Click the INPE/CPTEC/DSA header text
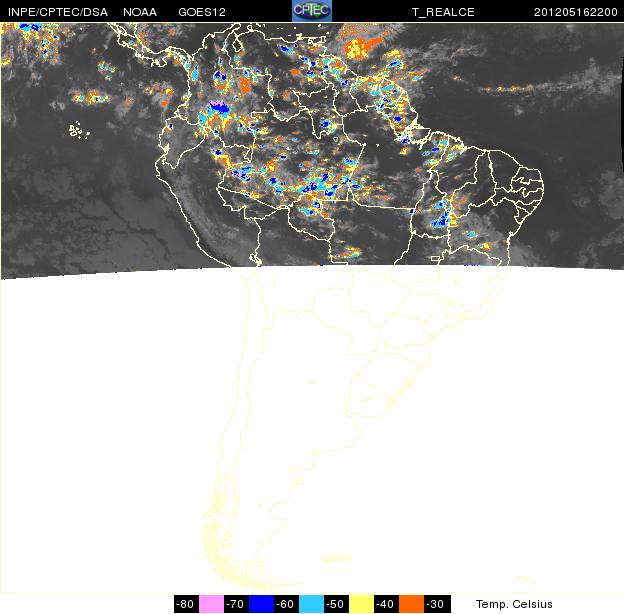This screenshot has width=624, height=614. tap(58, 12)
